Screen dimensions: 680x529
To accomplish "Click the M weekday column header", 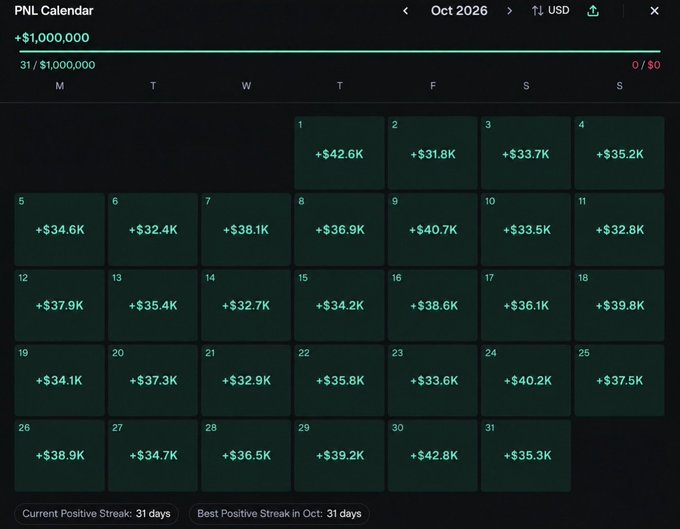I will click(59, 86).
